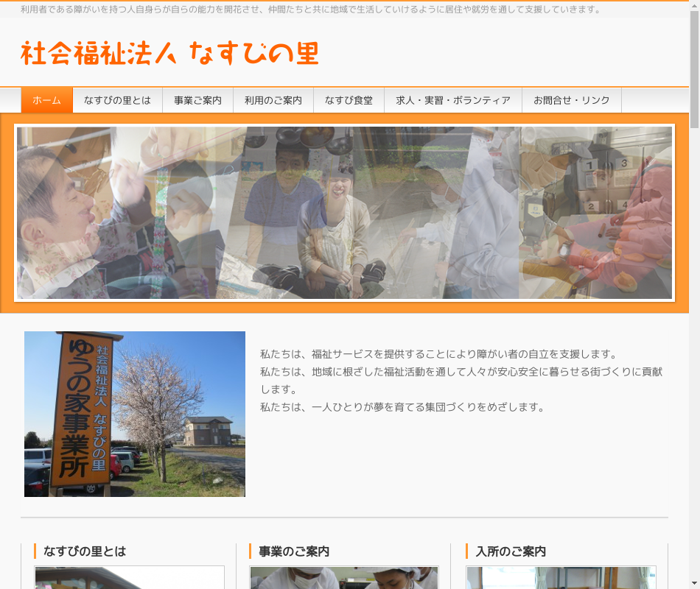Click the なすびの里とは section heading
This screenshot has height=589, width=700.
click(85, 551)
